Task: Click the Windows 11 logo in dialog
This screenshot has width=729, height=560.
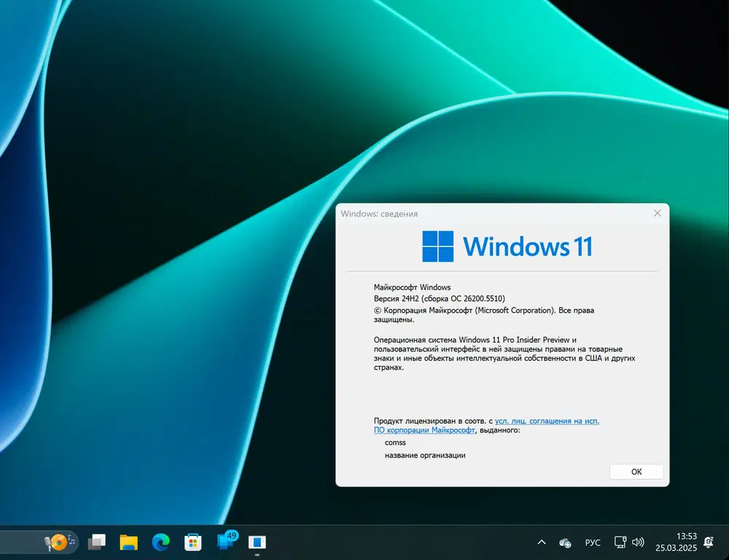Action: pyautogui.click(x=507, y=246)
